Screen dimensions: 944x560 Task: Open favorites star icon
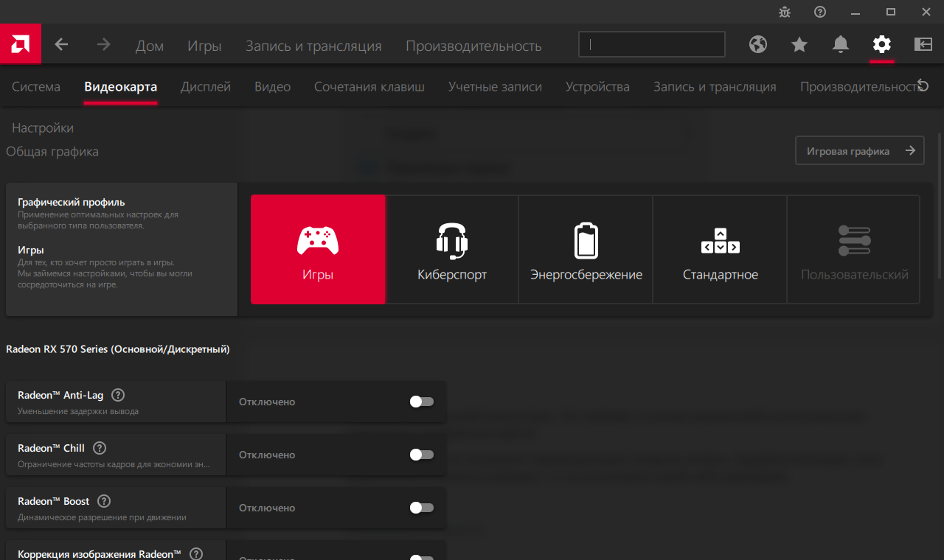(799, 45)
